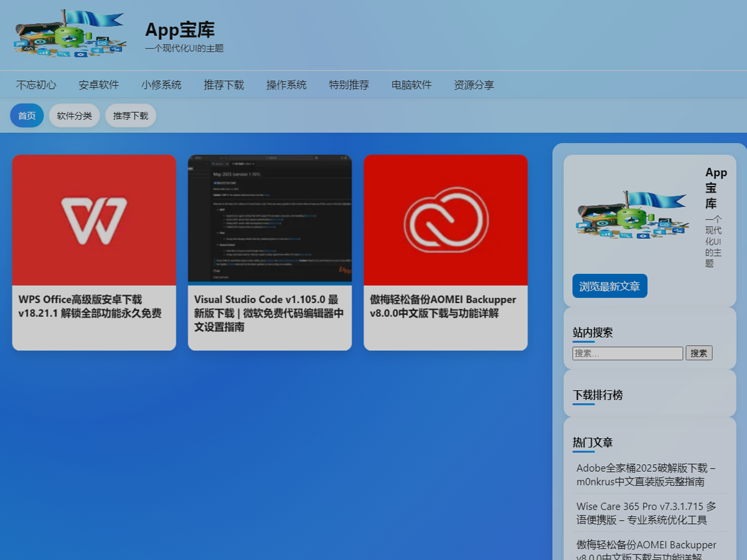This screenshot has width=747, height=560.
Task: Switch to the 首页 tab
Action: click(x=27, y=116)
